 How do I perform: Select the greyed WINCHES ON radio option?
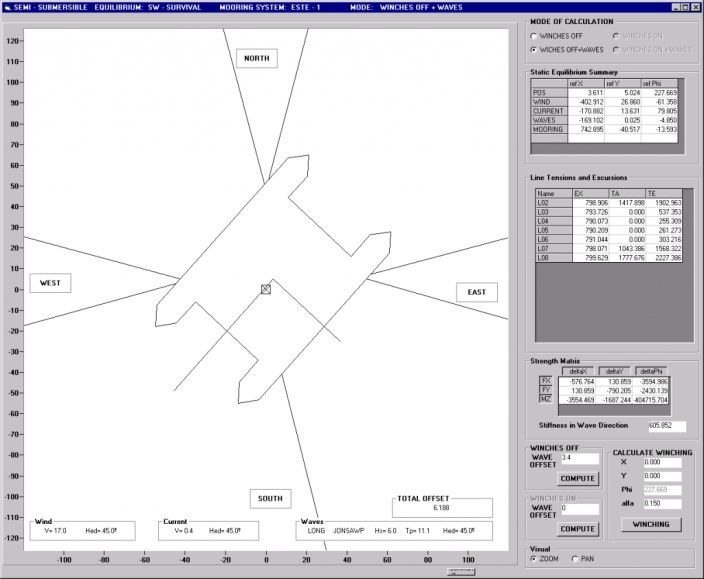pyautogui.click(x=616, y=36)
